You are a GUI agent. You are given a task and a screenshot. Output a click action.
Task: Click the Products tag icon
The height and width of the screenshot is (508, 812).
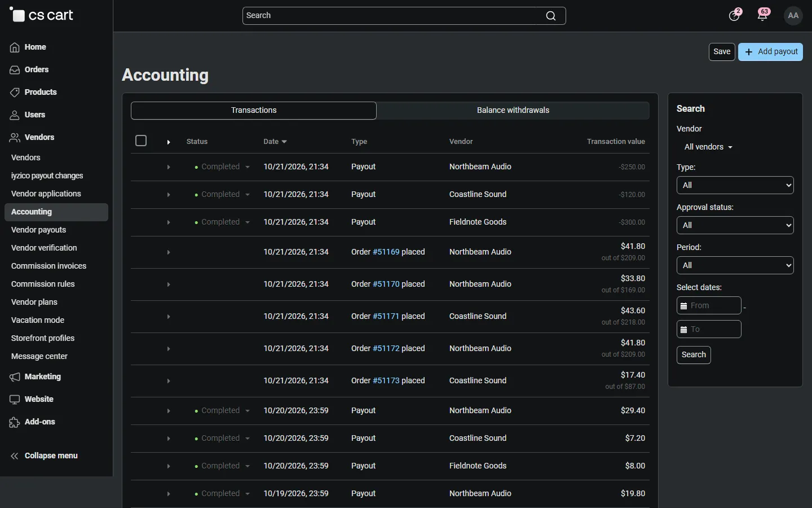(15, 93)
